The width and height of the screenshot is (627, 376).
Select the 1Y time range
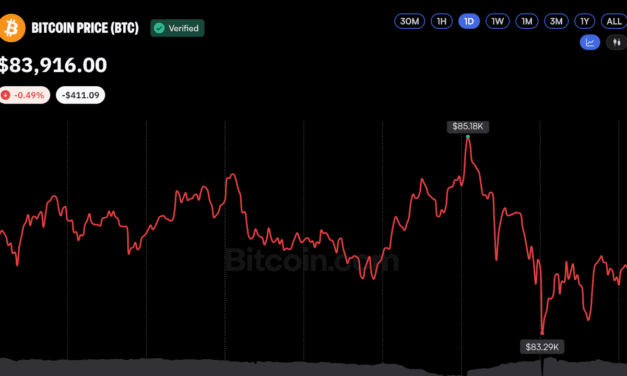(x=585, y=21)
